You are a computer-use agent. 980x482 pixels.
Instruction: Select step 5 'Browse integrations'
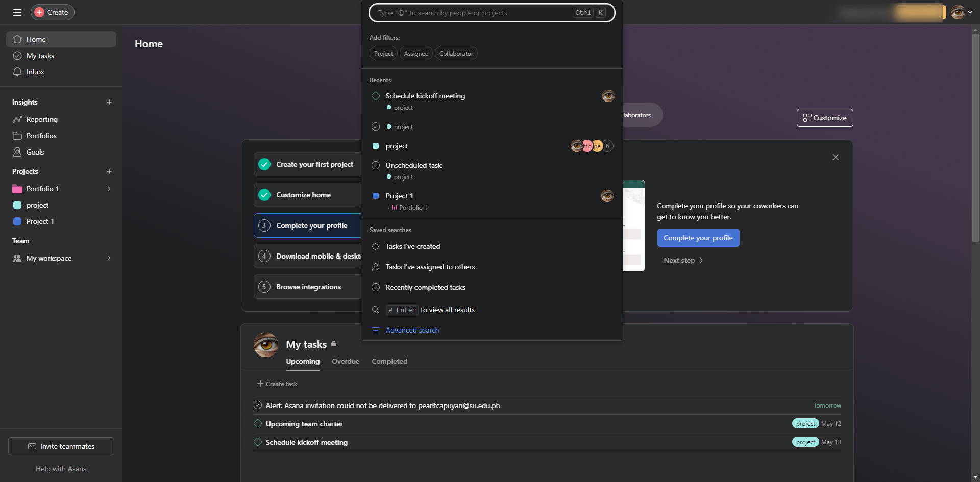point(307,287)
